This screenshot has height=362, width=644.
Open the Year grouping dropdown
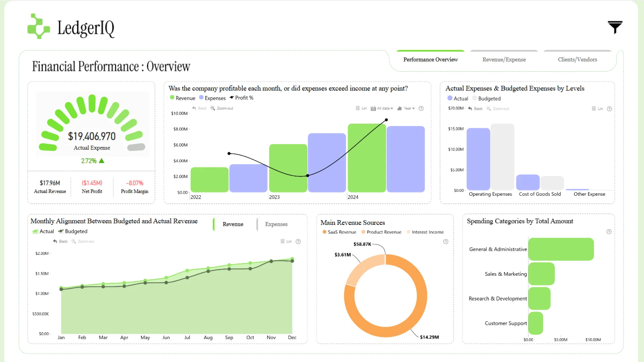click(406, 108)
